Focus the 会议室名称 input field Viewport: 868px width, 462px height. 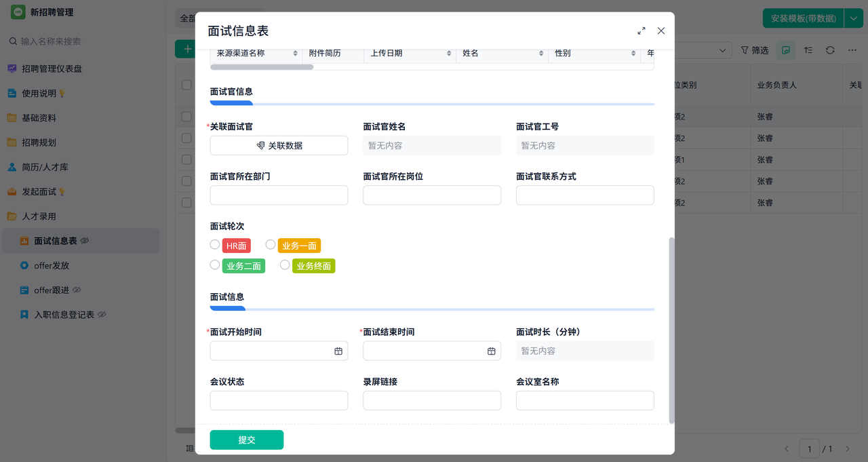coord(585,400)
